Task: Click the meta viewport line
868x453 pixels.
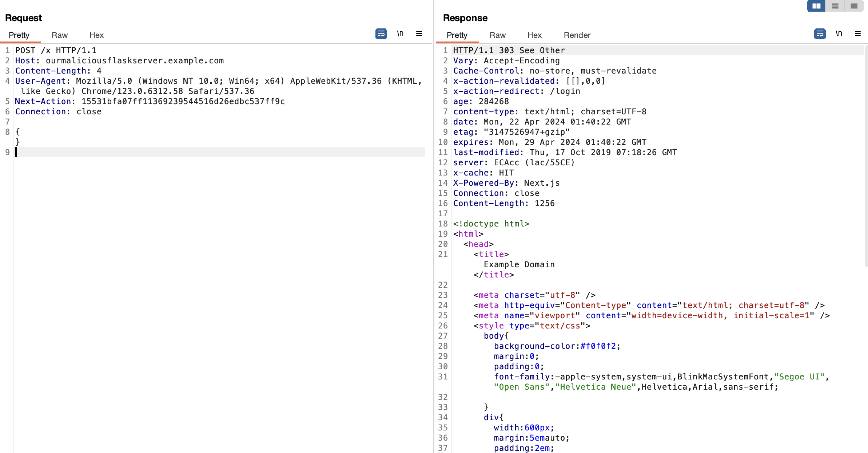Action: click(x=652, y=315)
